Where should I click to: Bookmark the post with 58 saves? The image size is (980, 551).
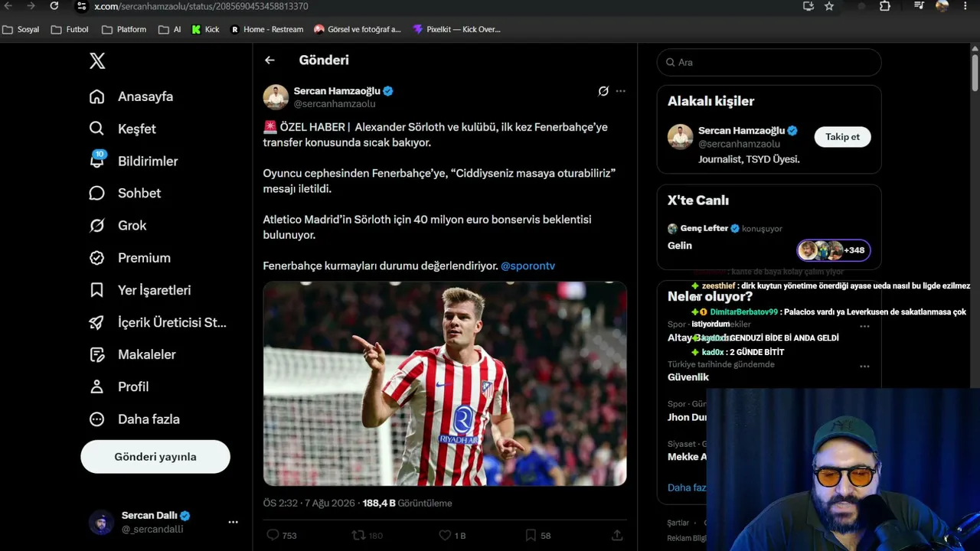531,535
